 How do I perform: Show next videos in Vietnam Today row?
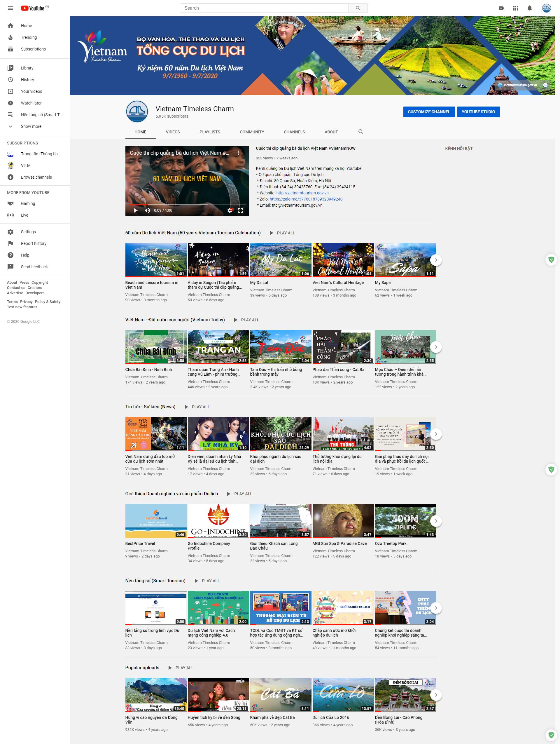click(436, 347)
